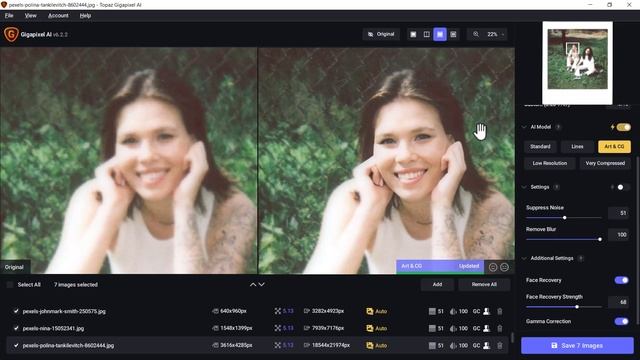Viewport: 640px width, 360px height.
Task: Click the navigator preview thumbnail
Action: pyautogui.click(x=577, y=62)
